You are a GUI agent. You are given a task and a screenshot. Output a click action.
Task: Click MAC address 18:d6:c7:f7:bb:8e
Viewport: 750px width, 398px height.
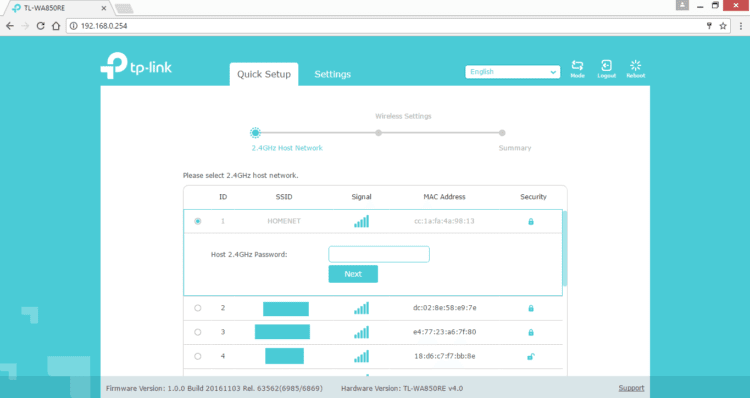(445, 356)
